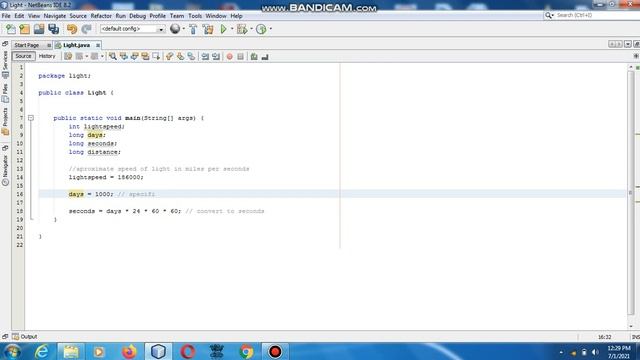
Task: Click the New Project icon
Action: 24,29
